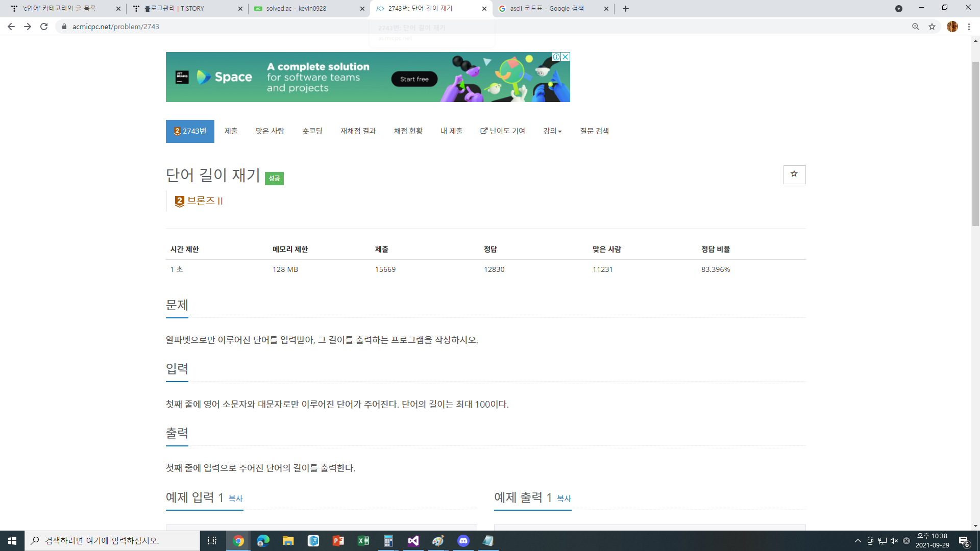Screen dimensions: 980x551
Task: Open Visual Studio from taskbar
Action: tap(413, 541)
